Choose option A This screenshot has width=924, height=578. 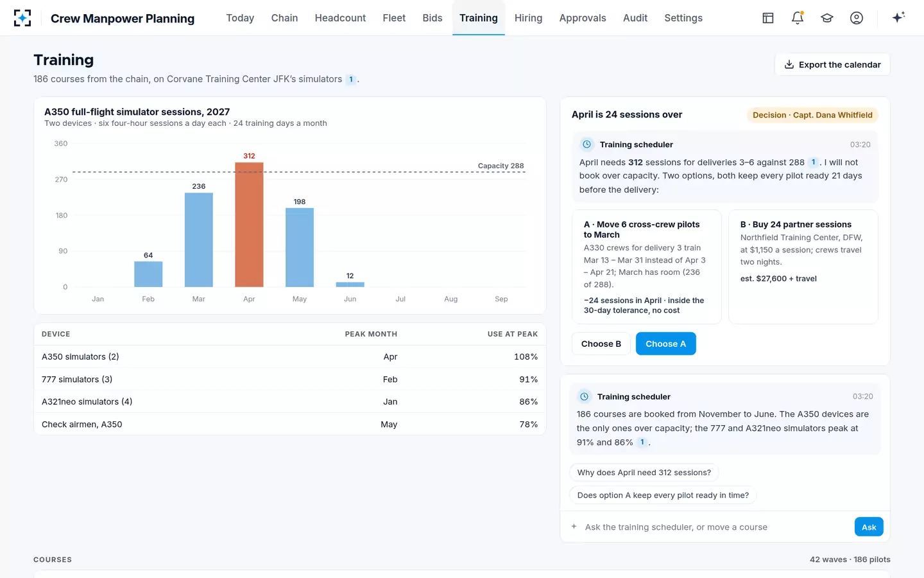[666, 344]
